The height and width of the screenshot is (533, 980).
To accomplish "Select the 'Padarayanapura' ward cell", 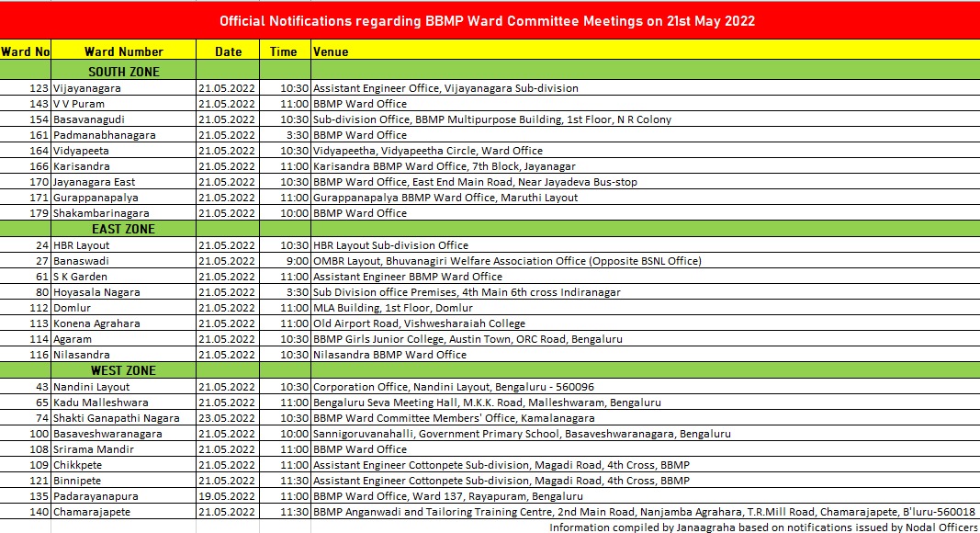I will (124, 496).
